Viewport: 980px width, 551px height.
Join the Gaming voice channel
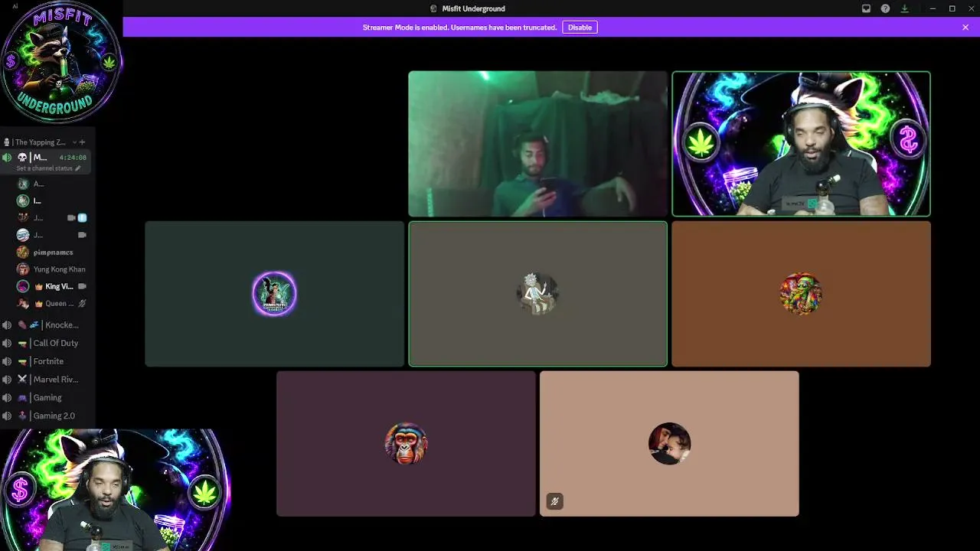click(46, 398)
